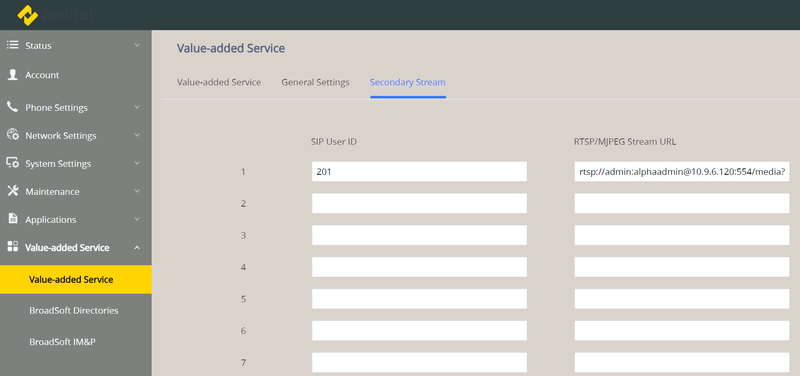Click SIP User ID field containing 201
This screenshot has width=800, height=376.
click(419, 171)
